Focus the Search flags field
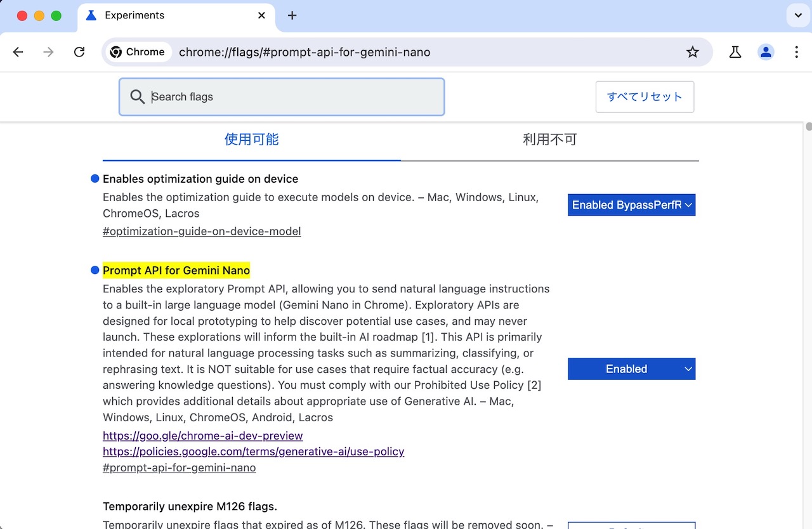Viewport: 812px width, 529px height. click(282, 97)
